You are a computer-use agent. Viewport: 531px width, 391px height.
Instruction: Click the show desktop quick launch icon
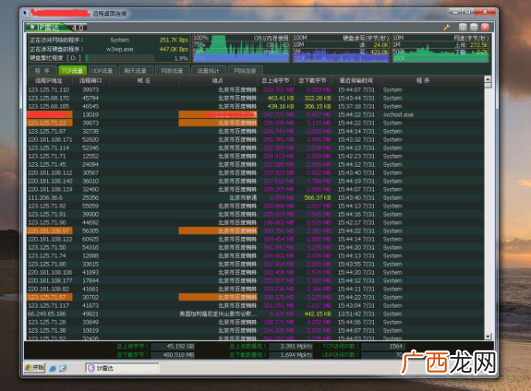point(63,368)
